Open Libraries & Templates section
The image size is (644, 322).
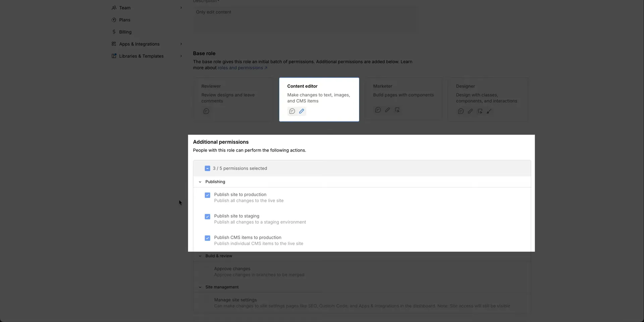(x=147, y=56)
